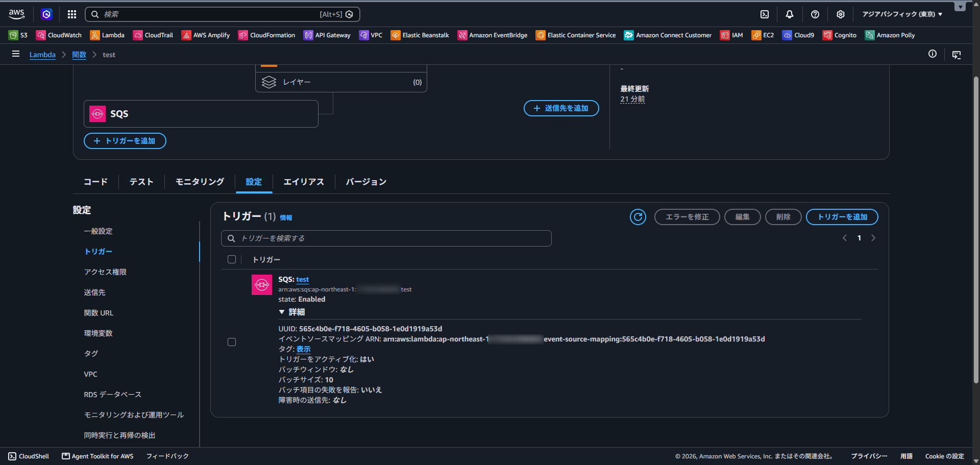
Task: Go to next page of triggers
Action: click(x=873, y=238)
